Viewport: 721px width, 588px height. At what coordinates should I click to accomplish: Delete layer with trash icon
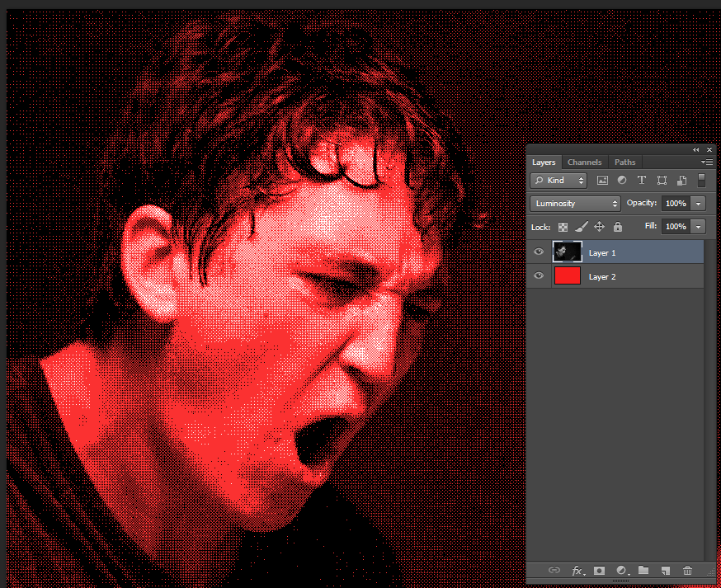point(687,571)
